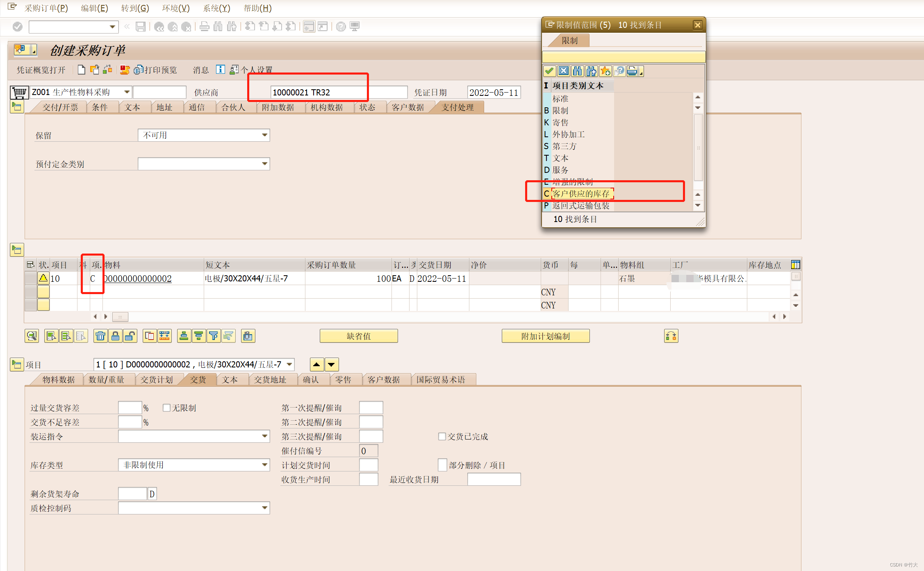Viewport: 924px width, 571px height.
Task: Click the table column configuration icon
Action: pyautogui.click(x=795, y=265)
